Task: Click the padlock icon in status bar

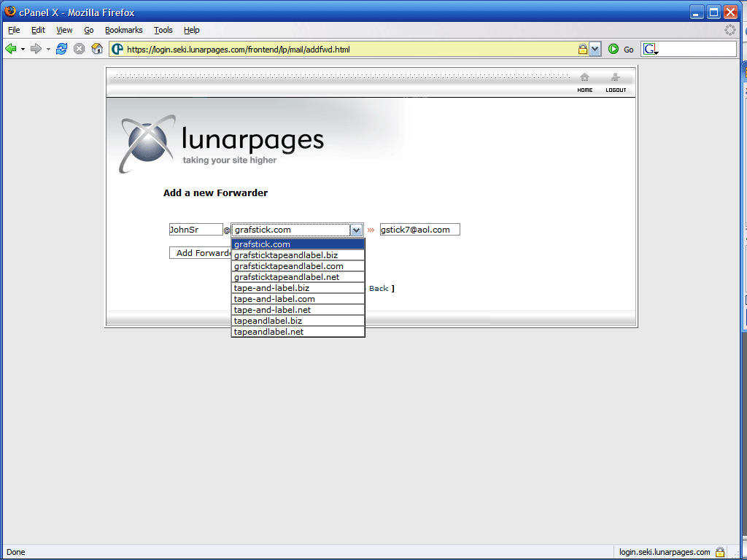Action: 720,552
